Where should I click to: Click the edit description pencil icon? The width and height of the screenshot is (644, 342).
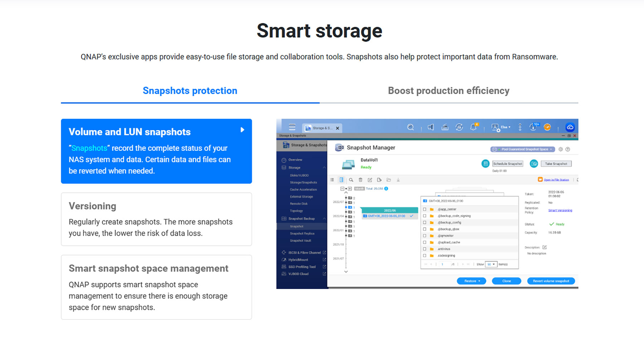pyautogui.click(x=545, y=247)
